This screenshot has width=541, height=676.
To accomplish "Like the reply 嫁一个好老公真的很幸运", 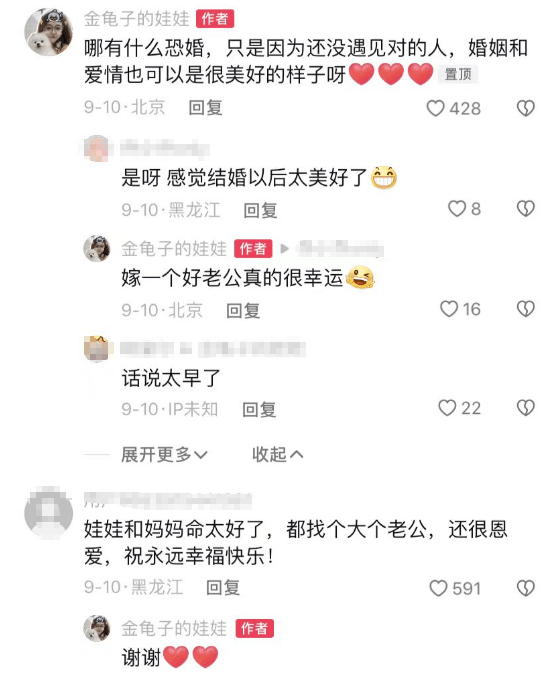I will coord(449,309).
